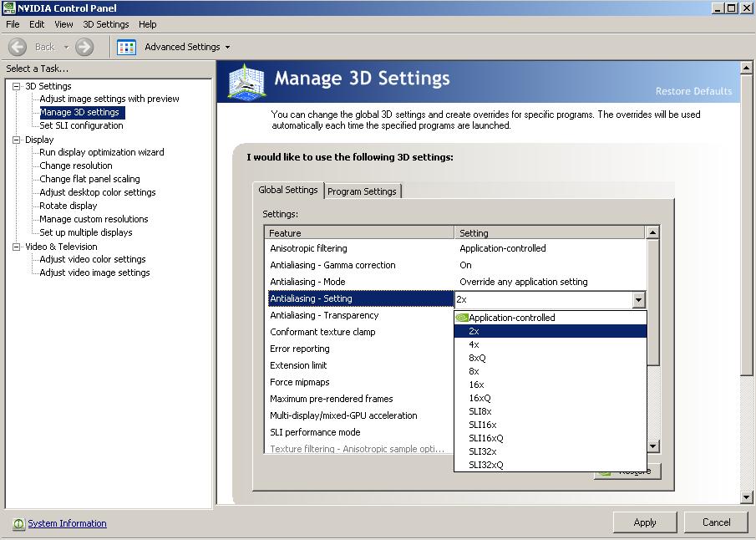
Task: Click settings list scroll-down arrow
Action: click(x=652, y=446)
